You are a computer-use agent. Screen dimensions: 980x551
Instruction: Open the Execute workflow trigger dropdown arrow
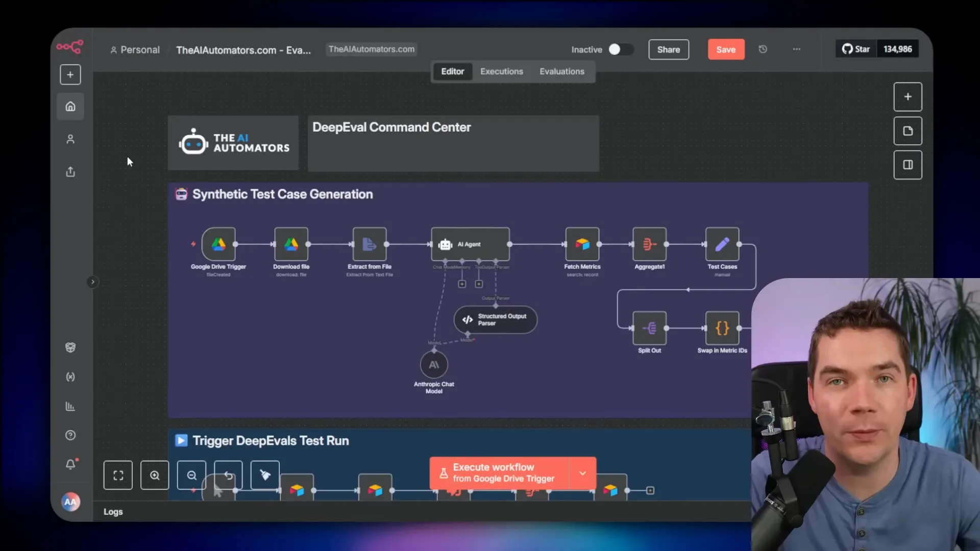tap(582, 473)
